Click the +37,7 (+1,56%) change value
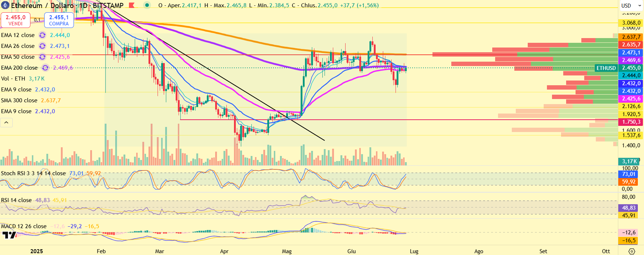644x255 pixels. (x=359, y=5)
